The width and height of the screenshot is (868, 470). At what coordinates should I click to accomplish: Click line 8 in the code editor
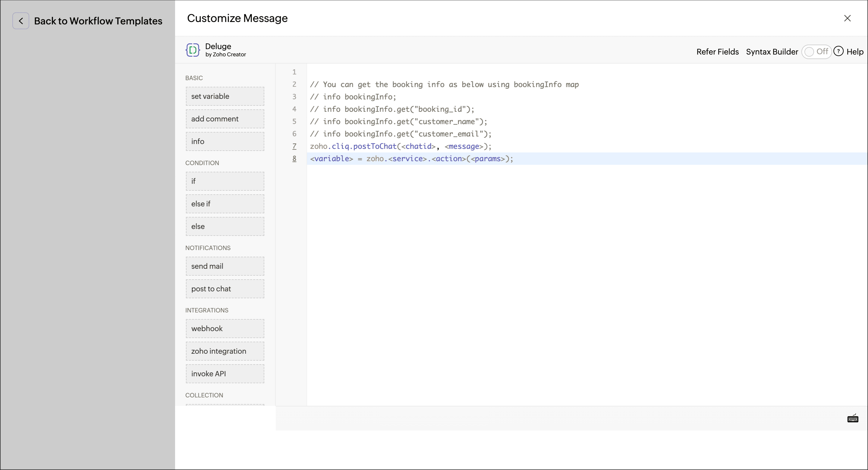tap(411, 159)
